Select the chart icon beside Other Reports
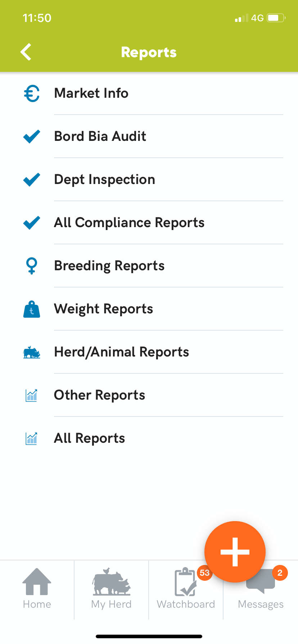This screenshot has height=644, width=298. (x=32, y=395)
